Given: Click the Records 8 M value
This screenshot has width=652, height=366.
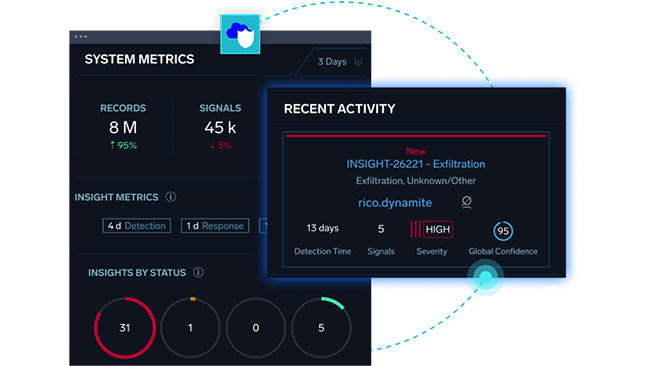Looking at the screenshot, I should coord(123,127).
